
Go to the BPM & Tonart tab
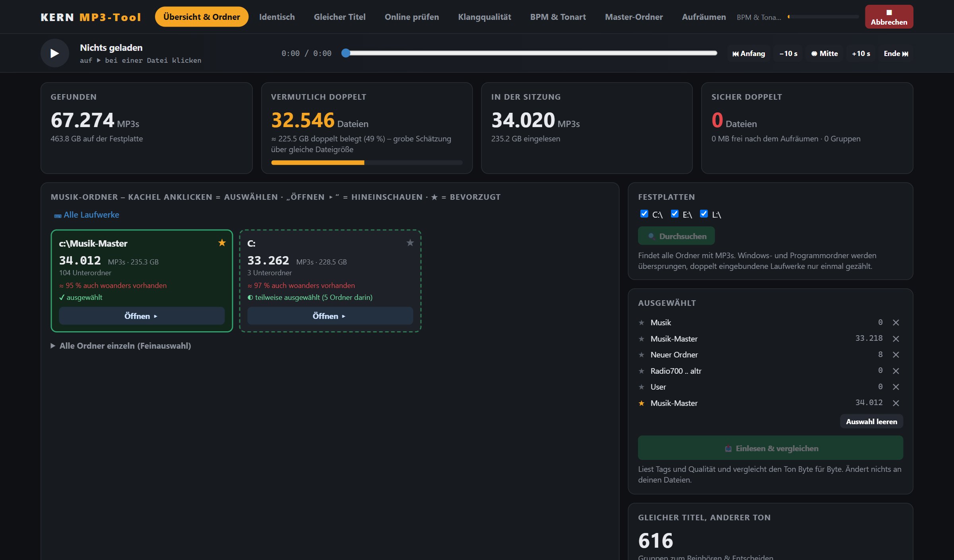pyautogui.click(x=558, y=17)
